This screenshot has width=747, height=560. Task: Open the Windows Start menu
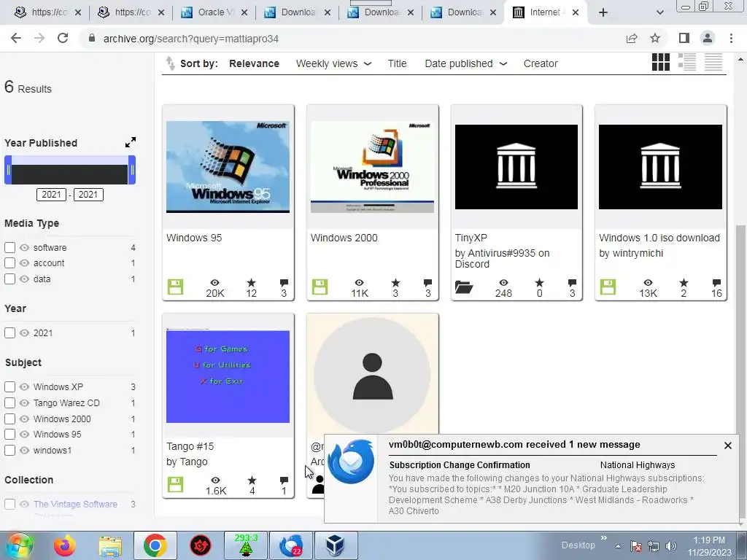(19, 545)
